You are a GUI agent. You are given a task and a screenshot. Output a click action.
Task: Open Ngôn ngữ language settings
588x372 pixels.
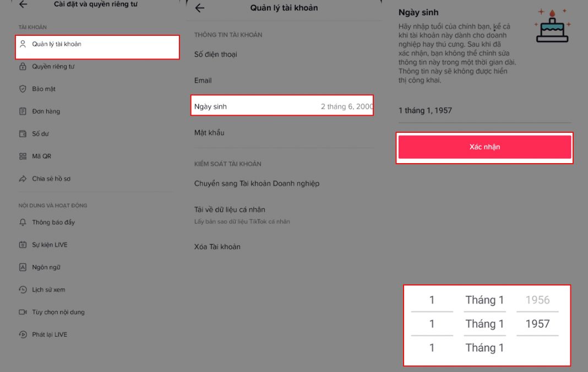[46, 267]
